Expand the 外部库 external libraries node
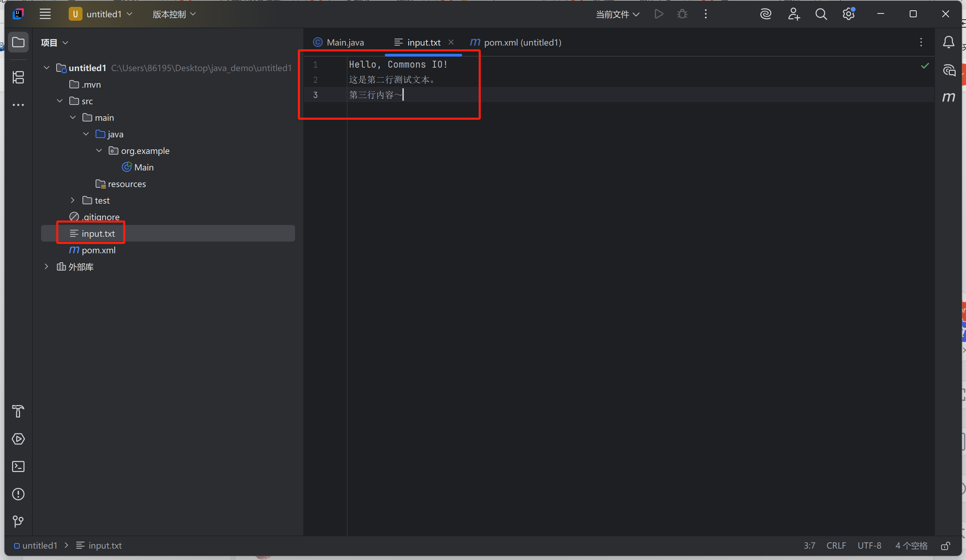The width and height of the screenshot is (966, 560). 46,266
